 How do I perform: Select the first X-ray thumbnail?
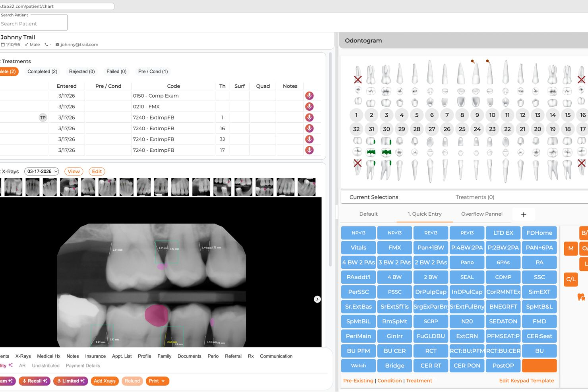click(x=13, y=187)
